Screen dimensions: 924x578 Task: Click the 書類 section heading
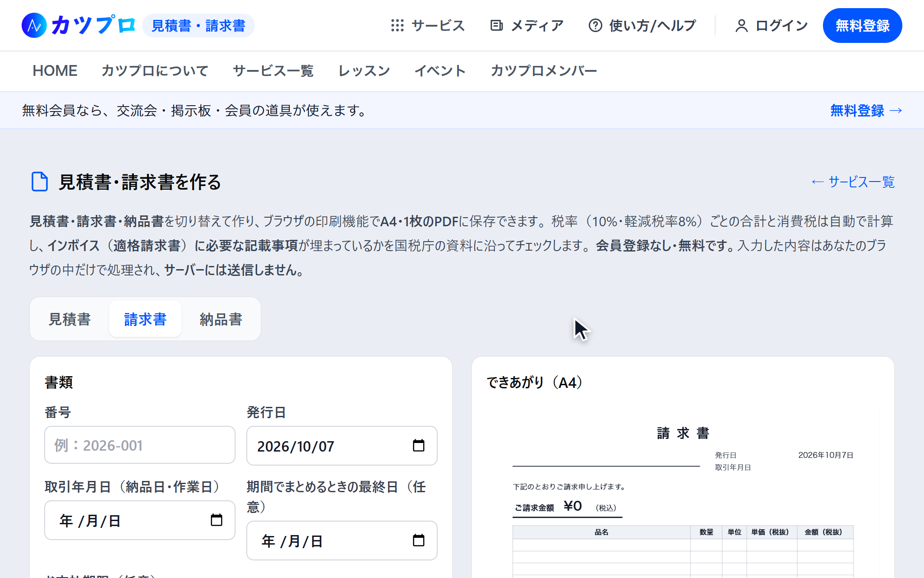pos(59,383)
